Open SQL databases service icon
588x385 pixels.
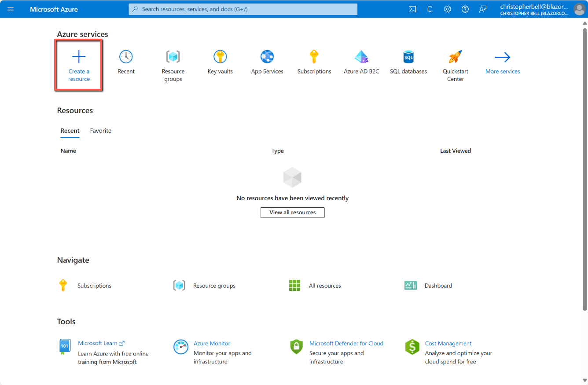pyautogui.click(x=408, y=57)
